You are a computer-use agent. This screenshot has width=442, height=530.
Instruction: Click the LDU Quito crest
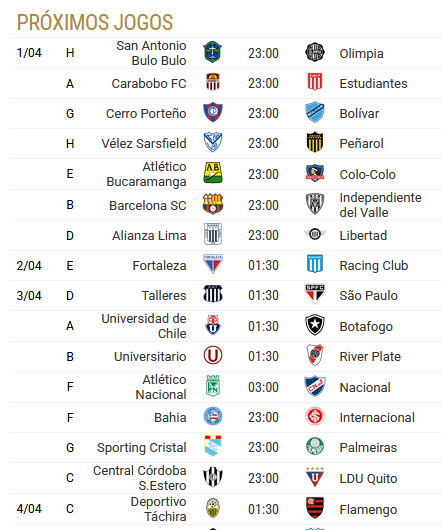tap(315, 477)
